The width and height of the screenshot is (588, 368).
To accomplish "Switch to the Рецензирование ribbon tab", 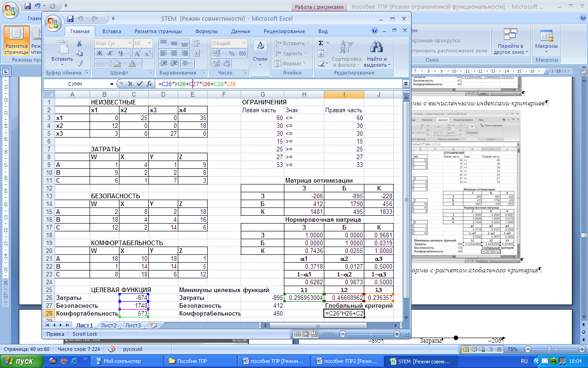I will 284,31.
